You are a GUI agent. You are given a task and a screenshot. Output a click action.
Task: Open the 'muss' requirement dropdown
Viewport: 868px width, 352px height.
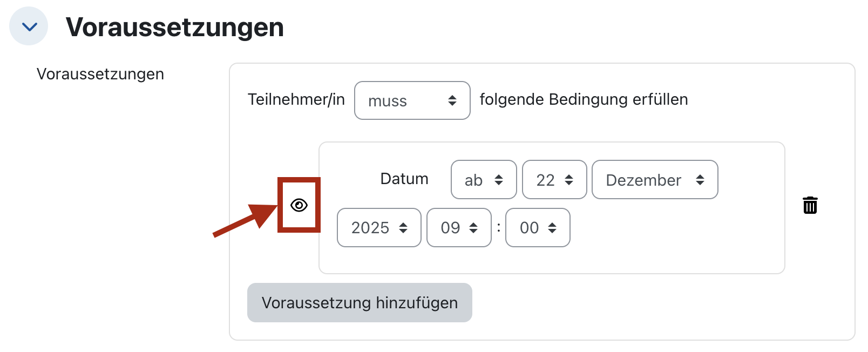pos(412,100)
